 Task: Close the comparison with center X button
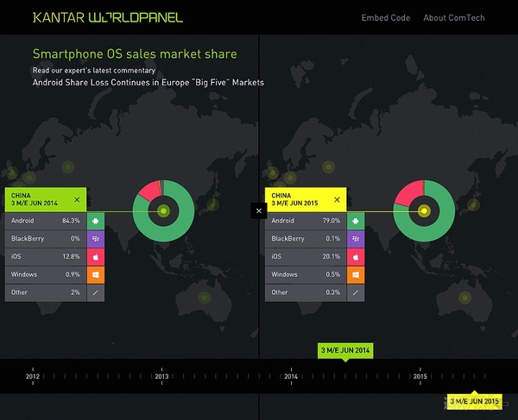pos(259,210)
